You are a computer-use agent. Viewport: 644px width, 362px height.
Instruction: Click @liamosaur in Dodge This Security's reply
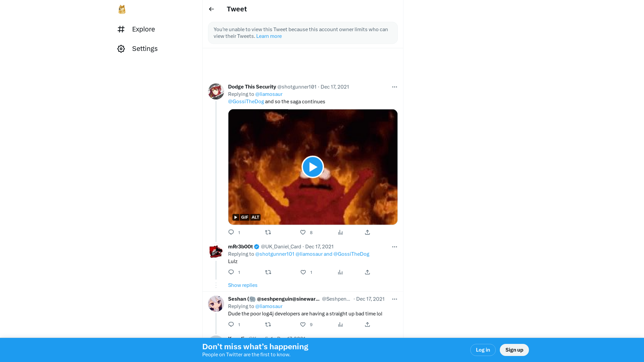click(269, 94)
